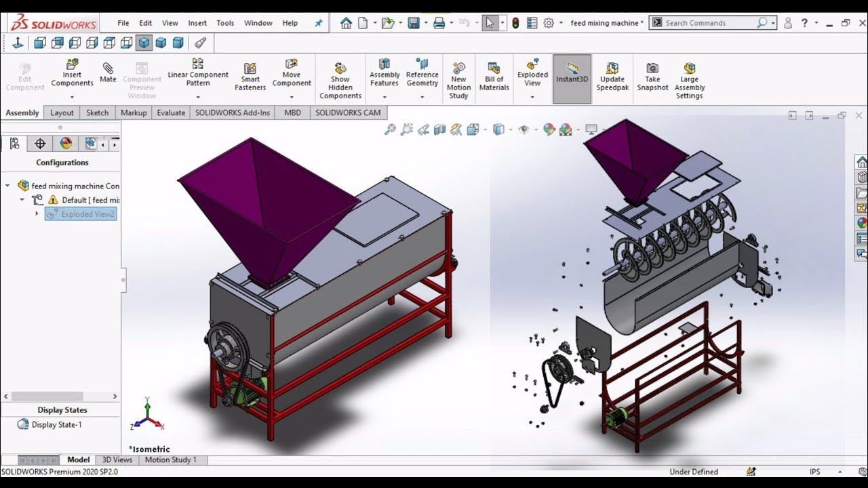Select the Exploded View2 entry
The height and width of the screenshot is (488, 868).
(x=81, y=214)
